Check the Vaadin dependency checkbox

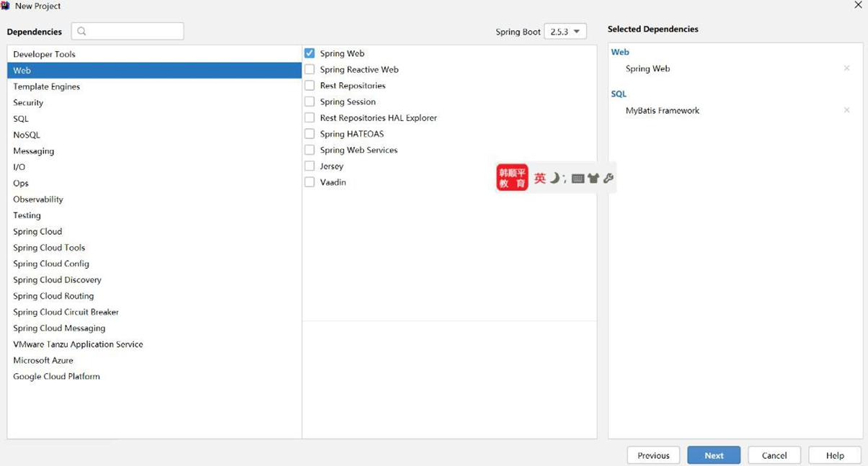click(x=309, y=182)
